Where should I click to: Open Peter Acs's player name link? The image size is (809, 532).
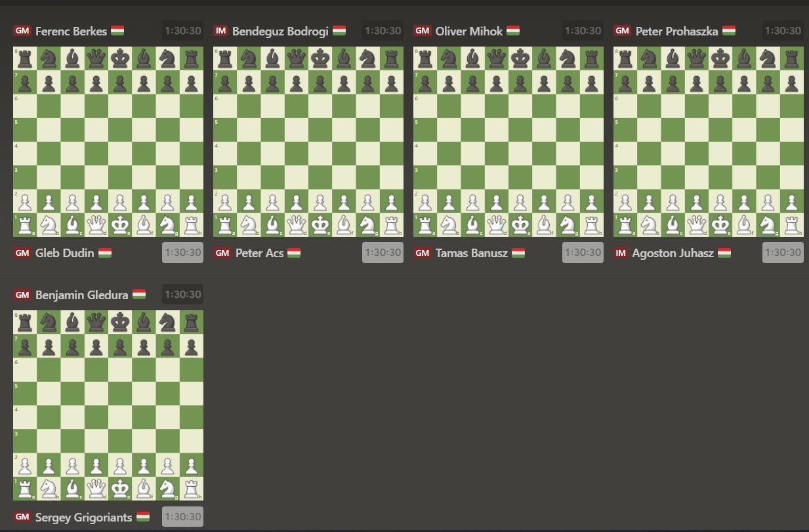point(259,253)
